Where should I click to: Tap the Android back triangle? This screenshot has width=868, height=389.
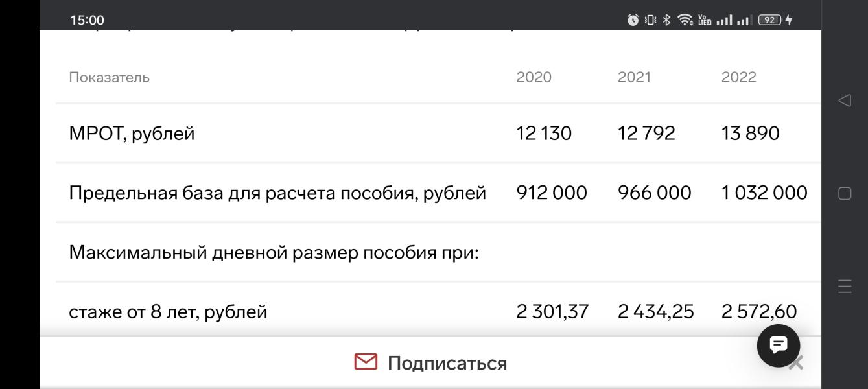tap(844, 100)
